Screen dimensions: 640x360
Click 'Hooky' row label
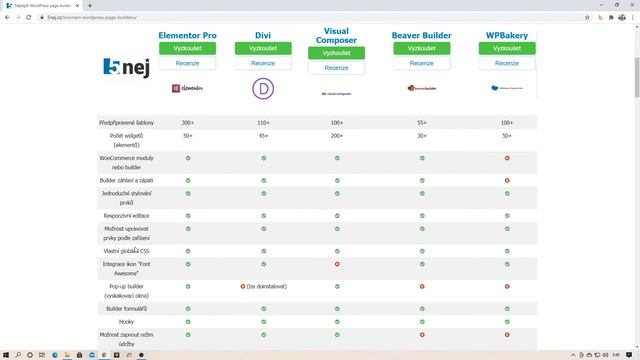(127, 322)
